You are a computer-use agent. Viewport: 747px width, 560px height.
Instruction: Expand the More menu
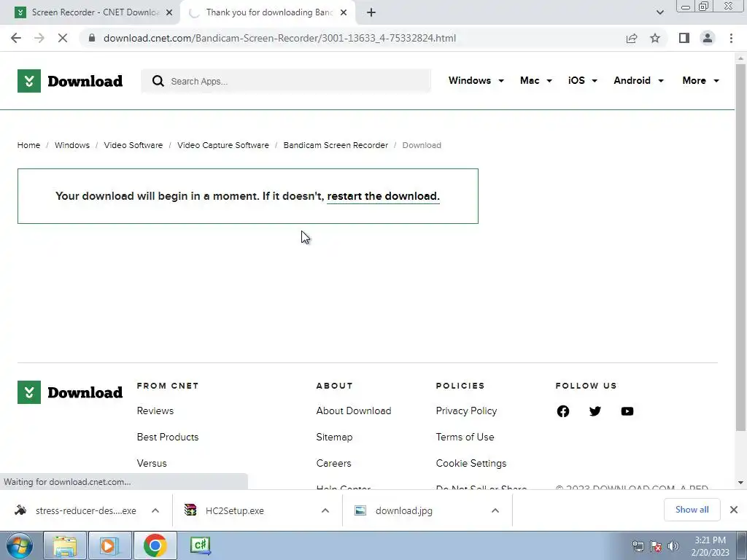[x=700, y=80]
